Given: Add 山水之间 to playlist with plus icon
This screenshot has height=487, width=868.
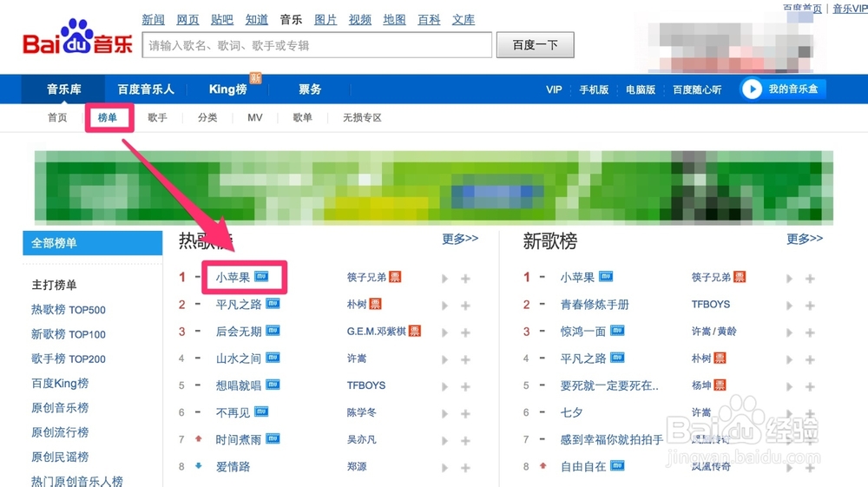Looking at the screenshot, I should point(465,359).
